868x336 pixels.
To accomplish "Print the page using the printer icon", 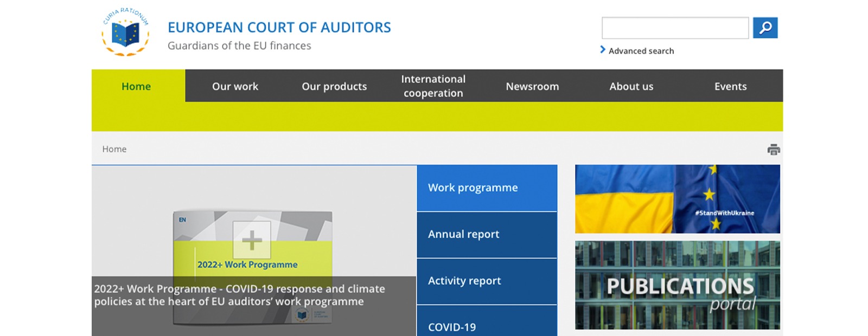I will pos(774,150).
